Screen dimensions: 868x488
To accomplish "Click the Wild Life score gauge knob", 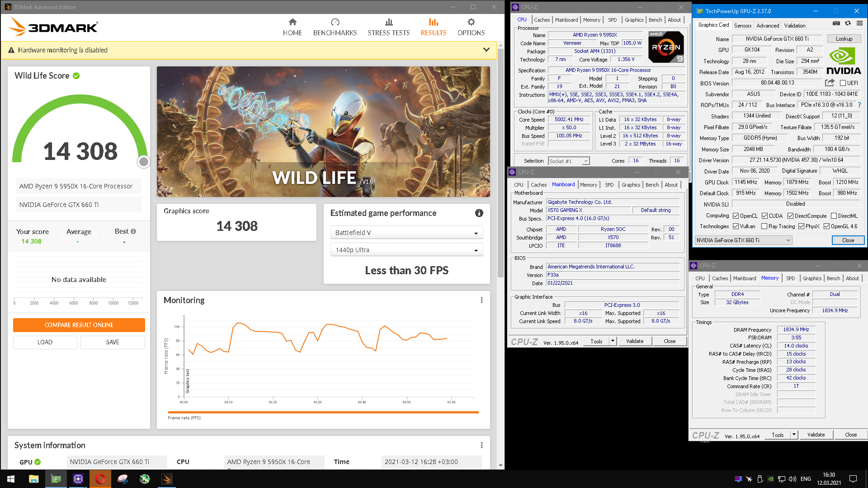I will pyautogui.click(x=143, y=161).
